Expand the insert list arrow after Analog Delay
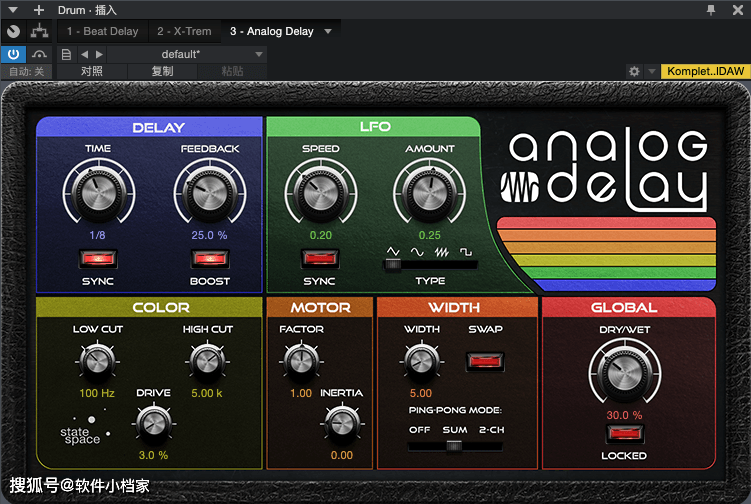 tap(326, 32)
